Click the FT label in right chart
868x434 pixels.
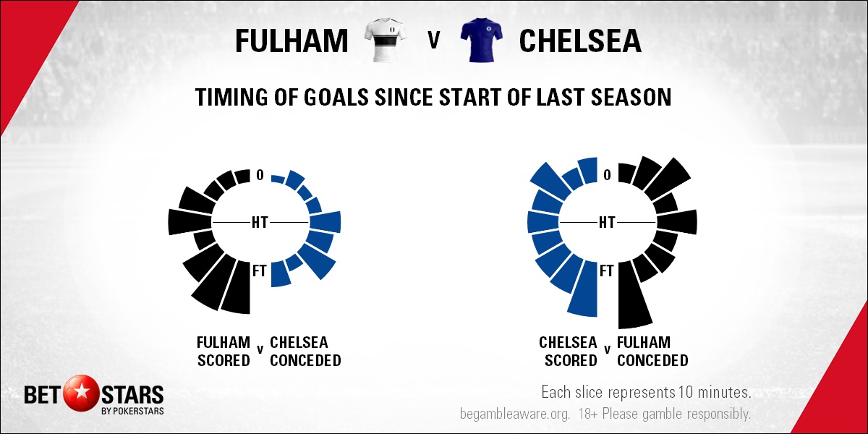coord(607,271)
